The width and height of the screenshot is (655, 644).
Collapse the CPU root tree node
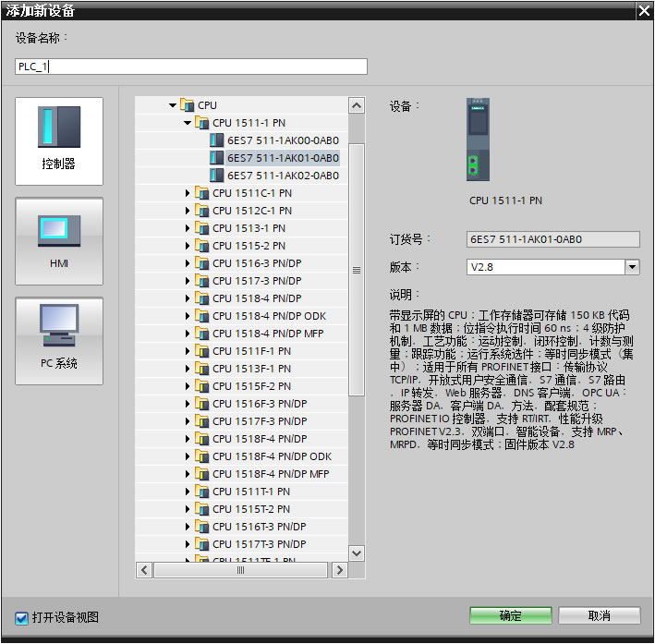pyautogui.click(x=173, y=105)
